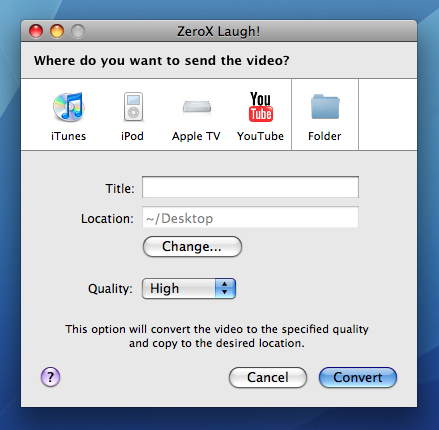Select the iTunes music disc icon

pos(69,107)
